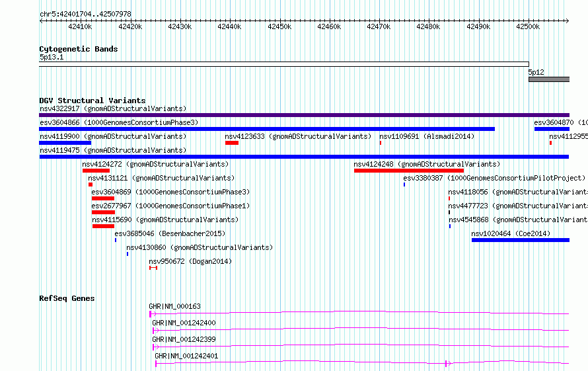Click the nsv4124272 red bar
This screenshot has height=371, width=588.
pyautogui.click(x=96, y=171)
